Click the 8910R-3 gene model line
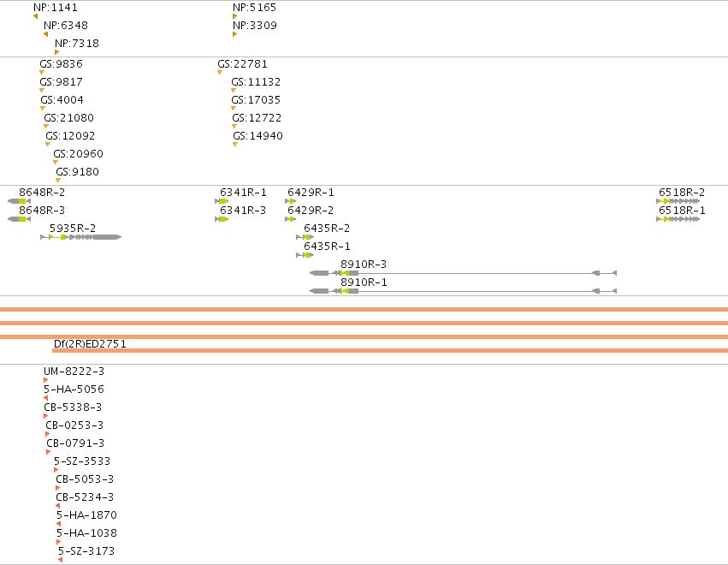The image size is (728, 565). tap(464, 273)
